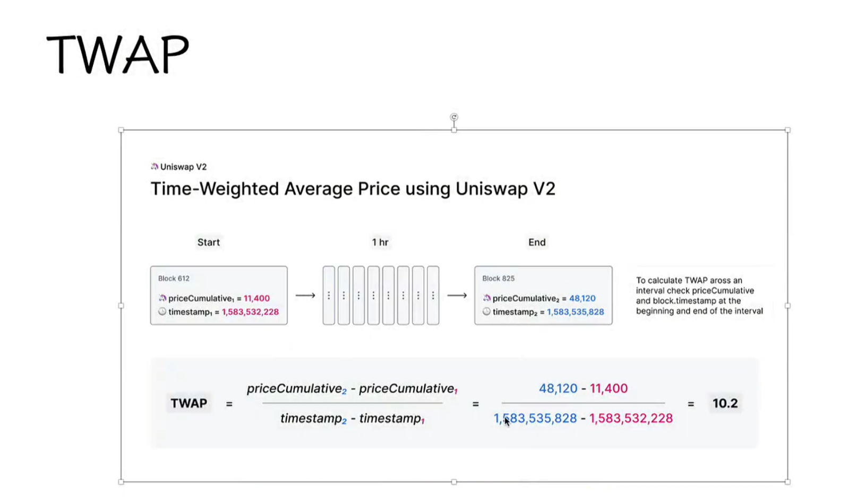Click the 10.2 result value
This screenshot has height=504, width=848.
[x=725, y=403]
